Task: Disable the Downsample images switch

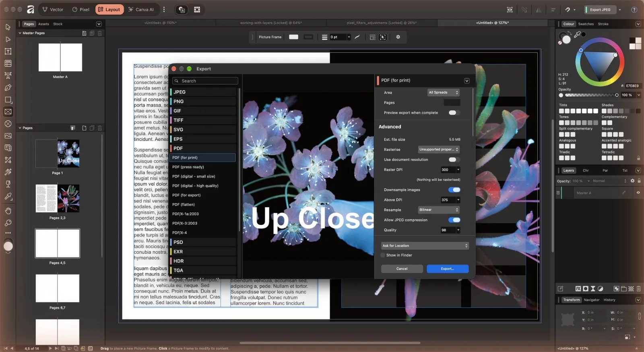Action: click(454, 190)
